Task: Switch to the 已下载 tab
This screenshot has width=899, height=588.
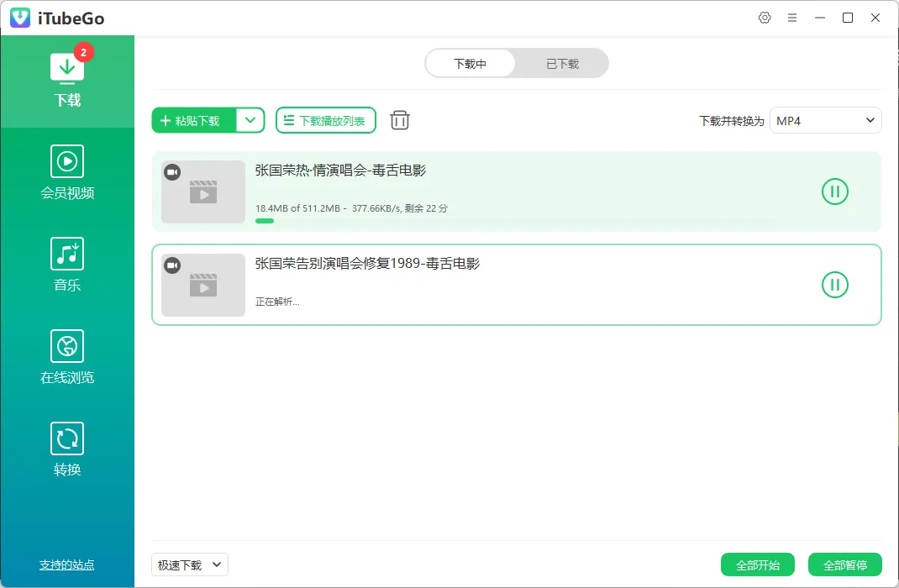Action: (x=562, y=63)
